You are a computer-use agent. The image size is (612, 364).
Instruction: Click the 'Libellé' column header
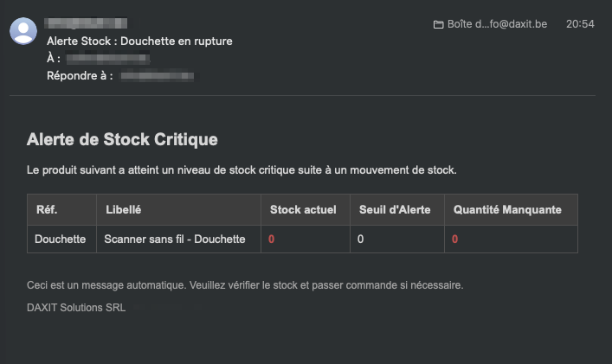123,210
